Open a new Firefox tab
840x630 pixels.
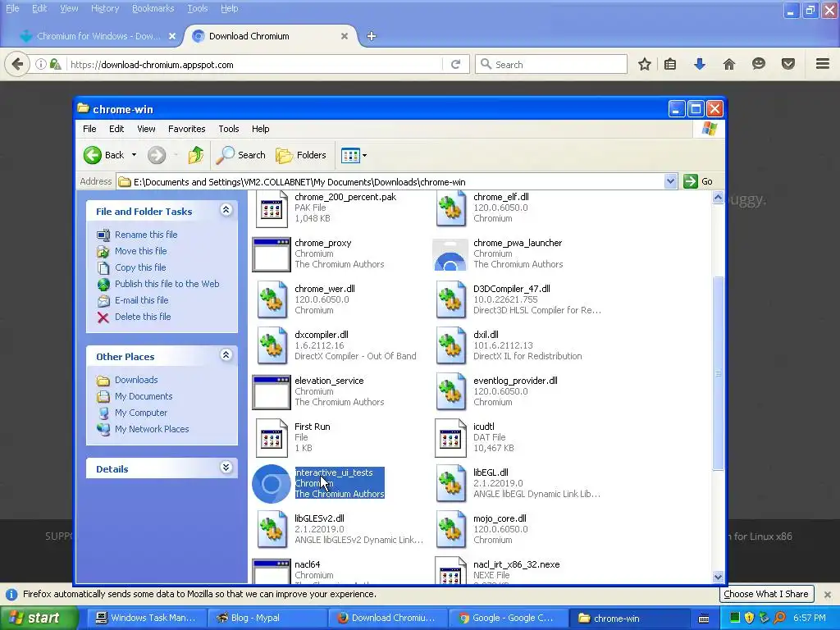pos(372,36)
